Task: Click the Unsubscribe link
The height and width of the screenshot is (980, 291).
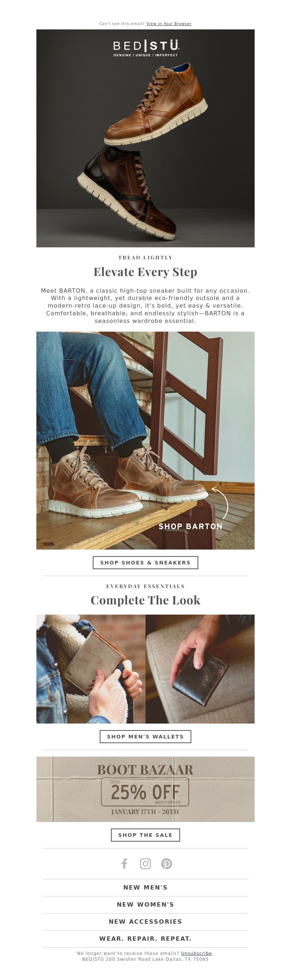Action: point(196,953)
